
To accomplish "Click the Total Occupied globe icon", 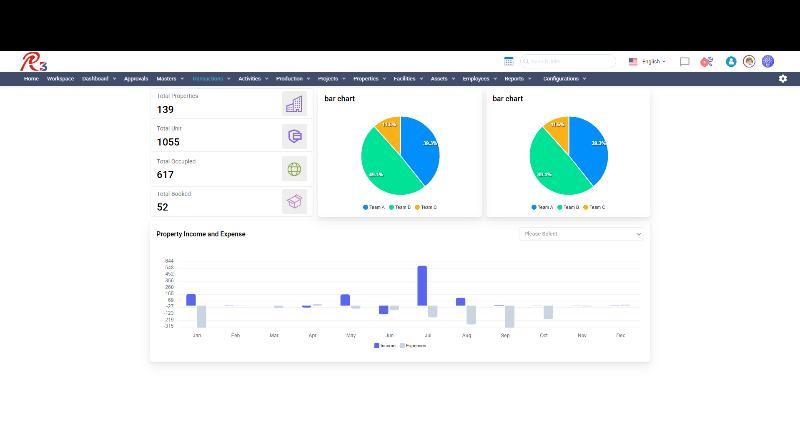I will 294,169.
